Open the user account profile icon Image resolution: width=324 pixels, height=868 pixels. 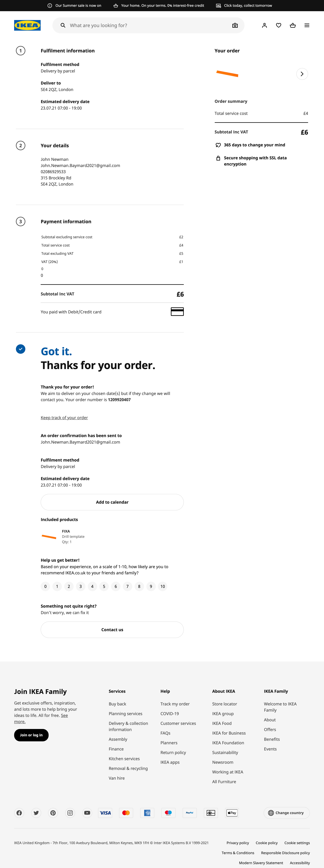pyautogui.click(x=264, y=25)
